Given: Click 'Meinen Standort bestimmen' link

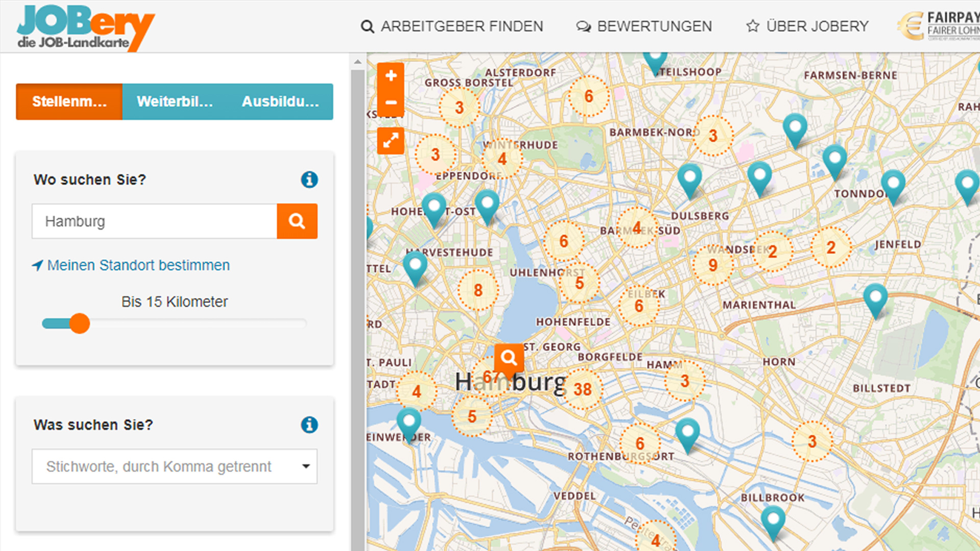Looking at the screenshot, I should [138, 265].
